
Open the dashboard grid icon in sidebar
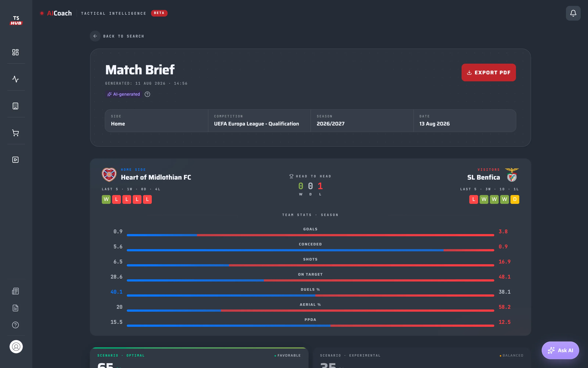point(16,52)
